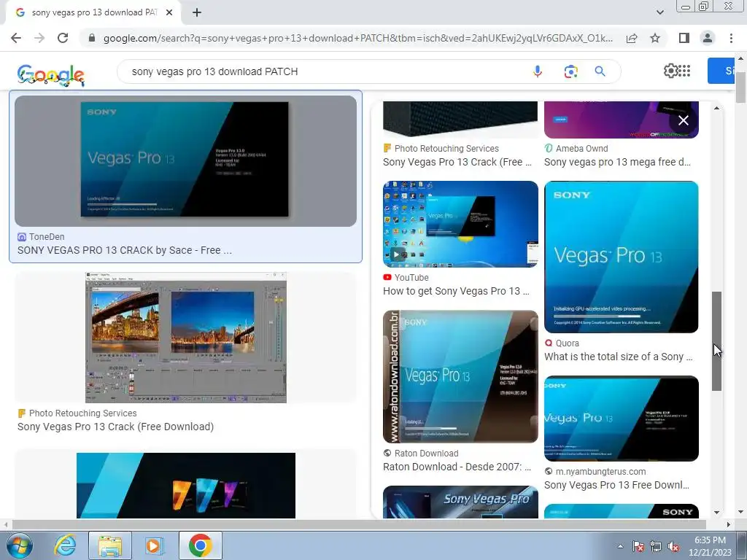Open the selected ToneDen Vegas Pro image
The width and height of the screenshot is (747, 560).
[x=185, y=160]
